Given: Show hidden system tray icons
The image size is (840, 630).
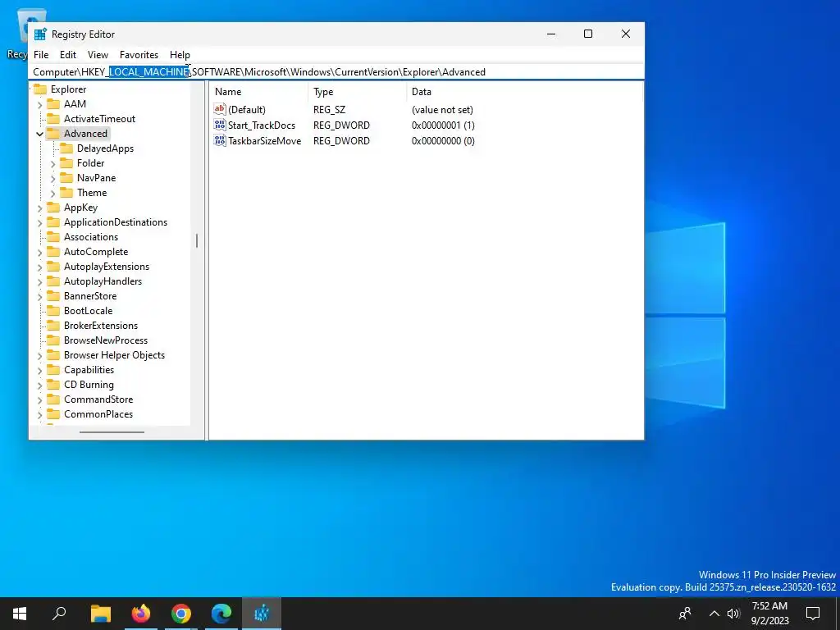Looking at the screenshot, I should click(x=714, y=614).
